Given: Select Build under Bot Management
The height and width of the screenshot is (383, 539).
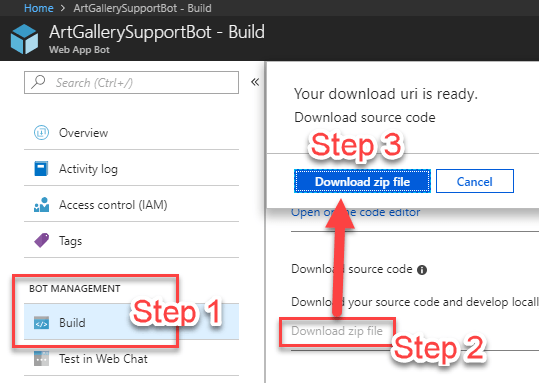Looking at the screenshot, I should 131,322.
